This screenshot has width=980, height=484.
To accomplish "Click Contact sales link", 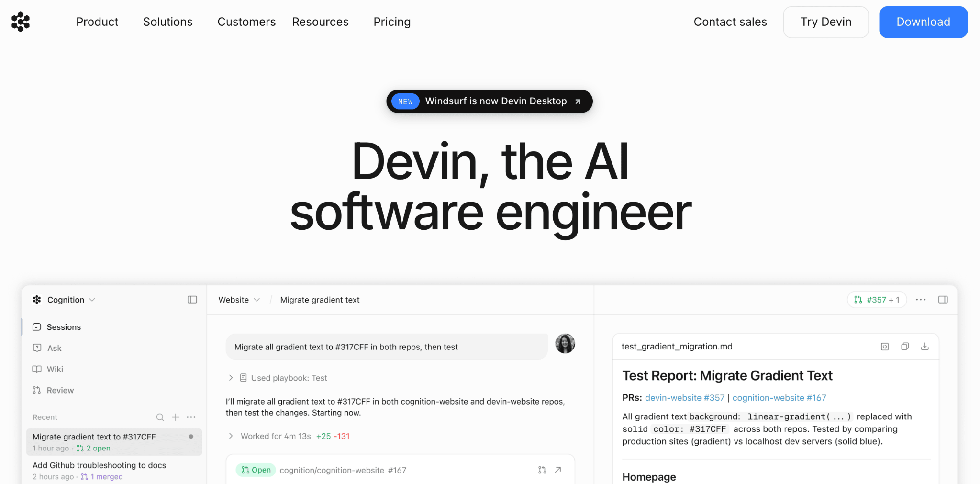I will (730, 22).
